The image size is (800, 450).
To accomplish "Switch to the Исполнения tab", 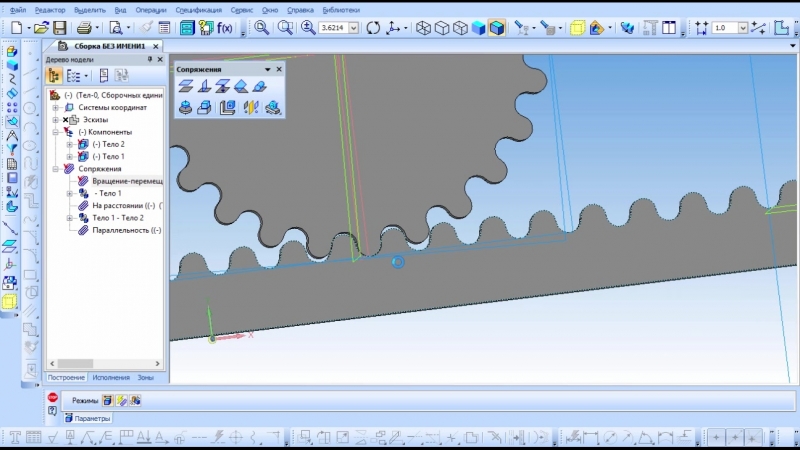I will (x=111, y=377).
